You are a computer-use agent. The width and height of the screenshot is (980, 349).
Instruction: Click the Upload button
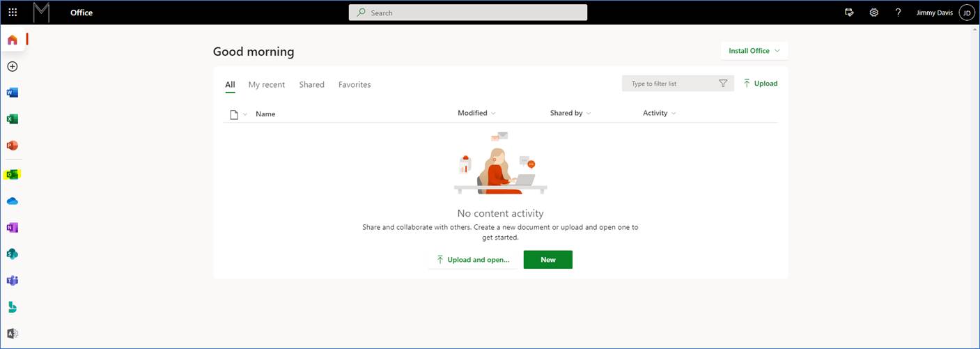pyautogui.click(x=760, y=84)
